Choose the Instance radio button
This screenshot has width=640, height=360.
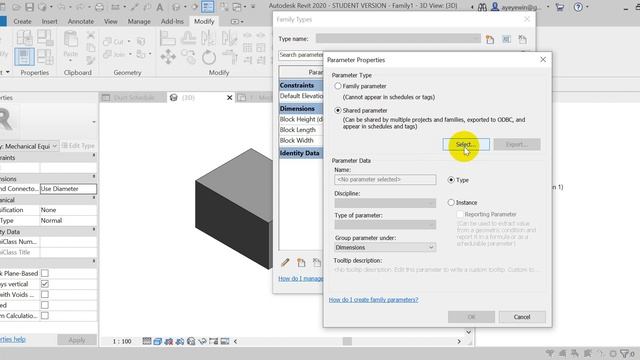click(x=451, y=202)
